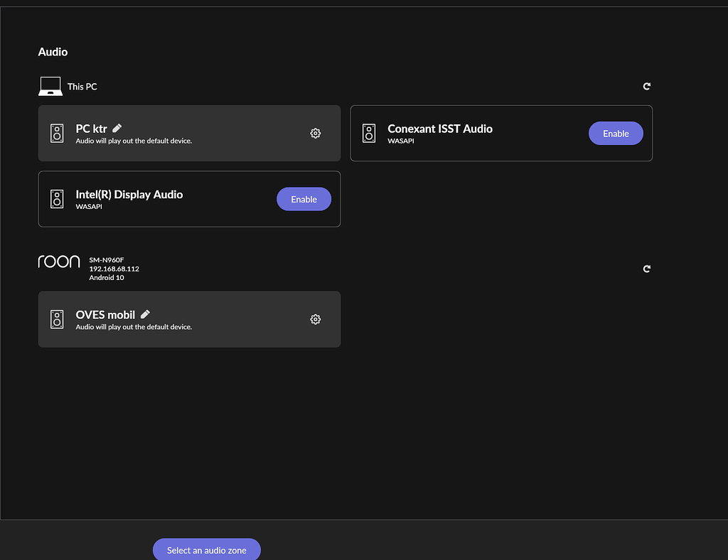Screen dimensions: 728x560
Task: Open settings gear for PC ktr zone
Action: tap(315, 133)
